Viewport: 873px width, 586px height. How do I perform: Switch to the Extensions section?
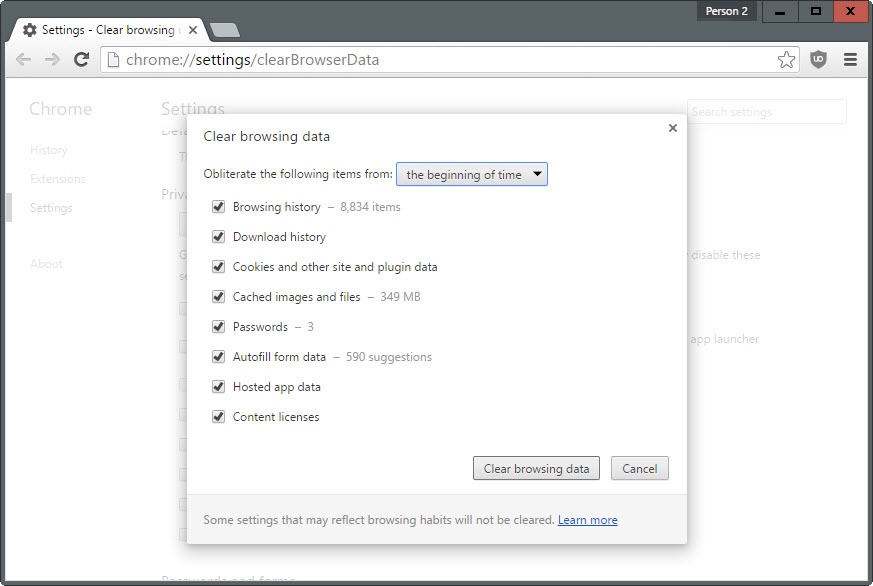(x=57, y=178)
